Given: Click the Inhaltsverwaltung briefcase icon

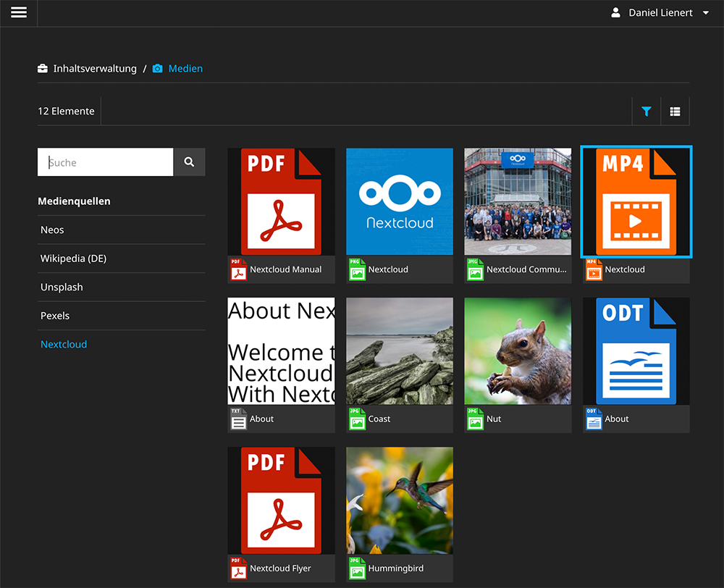Looking at the screenshot, I should click(43, 68).
